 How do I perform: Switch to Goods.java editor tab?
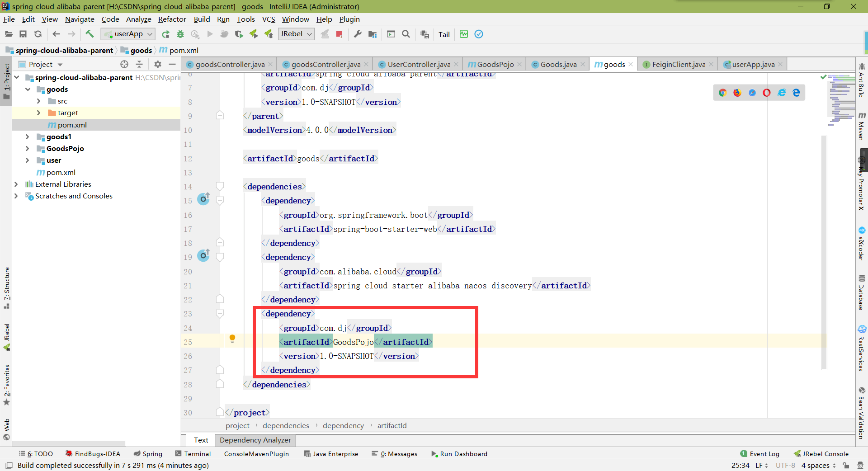coord(558,64)
